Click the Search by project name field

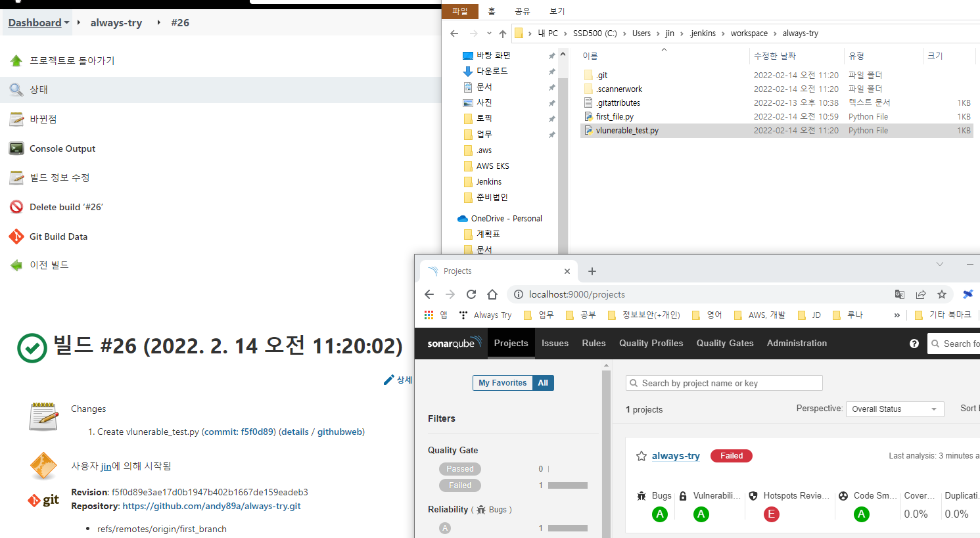click(724, 383)
